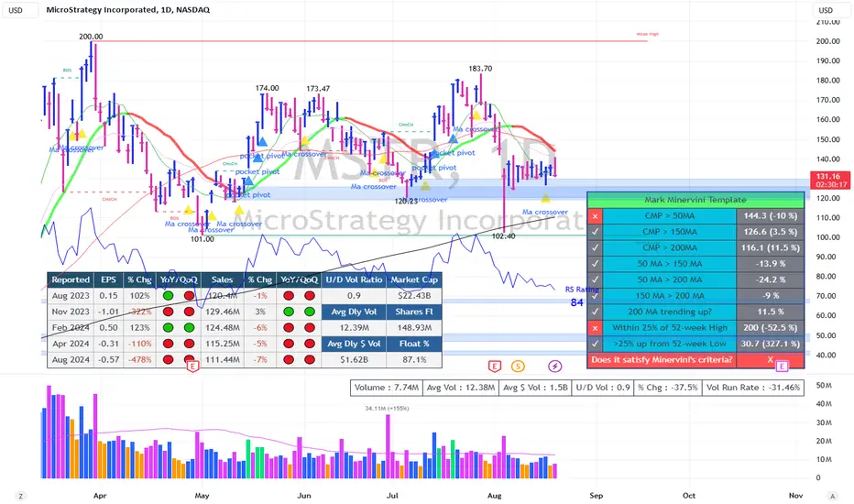Click the 126.6 (3.5 %) value cell
The image size is (854, 504).
770,232
